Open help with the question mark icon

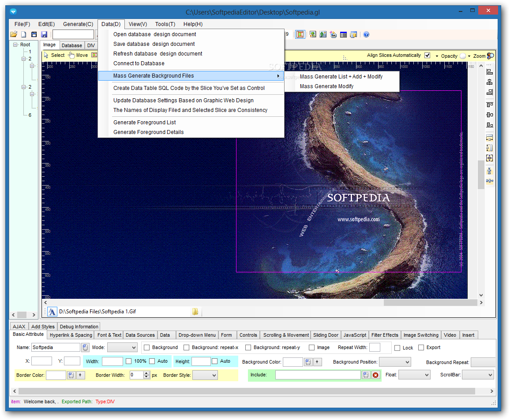(x=366, y=34)
